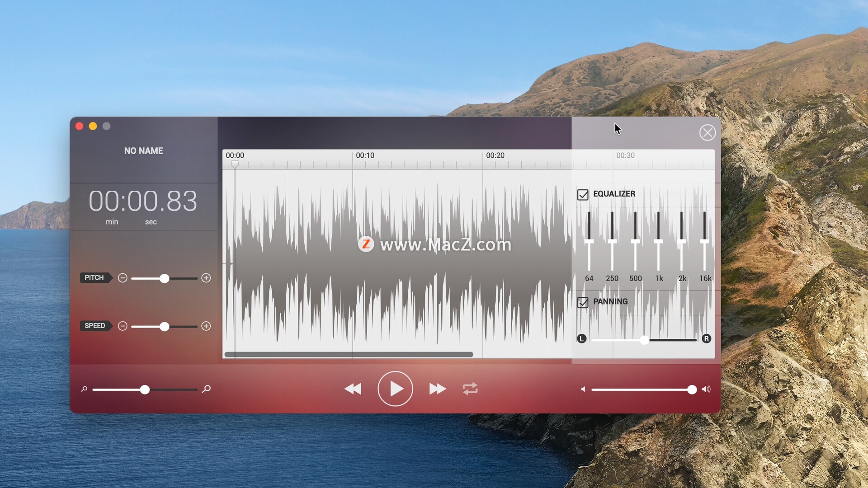Viewport: 868px width, 488px height.
Task: Click the SPEED slider handle
Action: [x=165, y=326]
